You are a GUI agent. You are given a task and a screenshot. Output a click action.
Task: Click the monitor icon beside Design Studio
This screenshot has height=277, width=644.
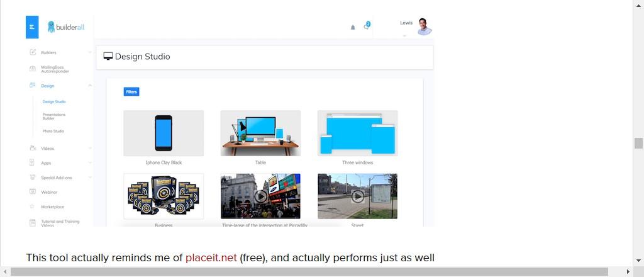click(108, 57)
